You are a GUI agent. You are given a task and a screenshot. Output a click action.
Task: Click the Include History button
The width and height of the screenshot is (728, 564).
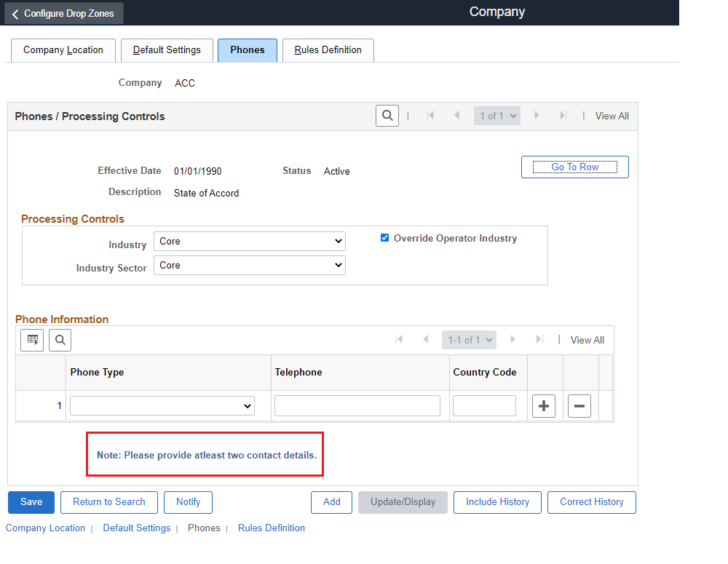click(497, 502)
